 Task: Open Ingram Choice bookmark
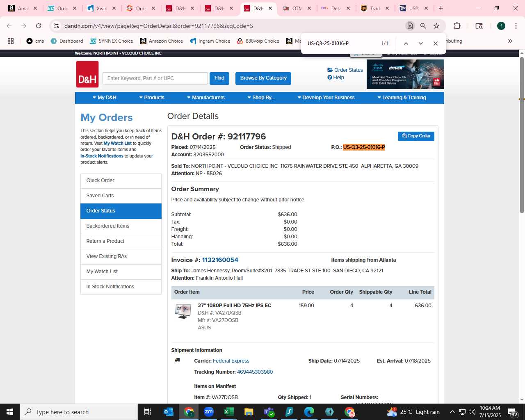210,41
